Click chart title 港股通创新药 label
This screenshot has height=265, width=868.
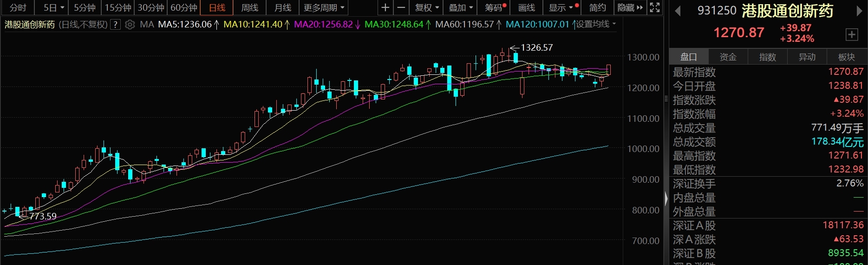pos(30,24)
